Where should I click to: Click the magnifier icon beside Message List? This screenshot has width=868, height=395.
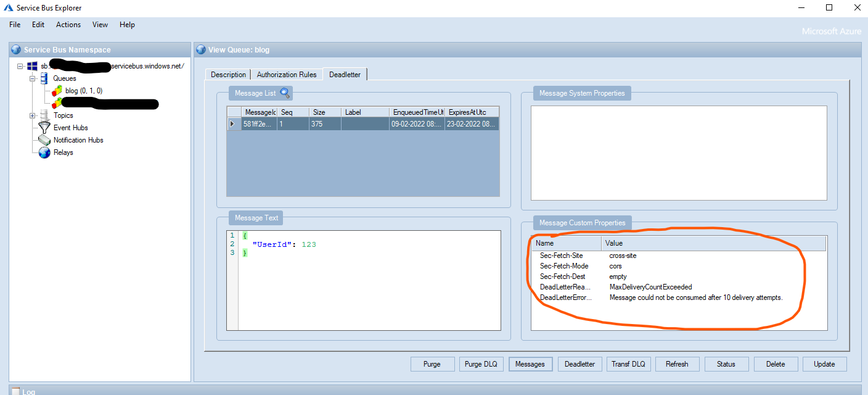pos(285,93)
